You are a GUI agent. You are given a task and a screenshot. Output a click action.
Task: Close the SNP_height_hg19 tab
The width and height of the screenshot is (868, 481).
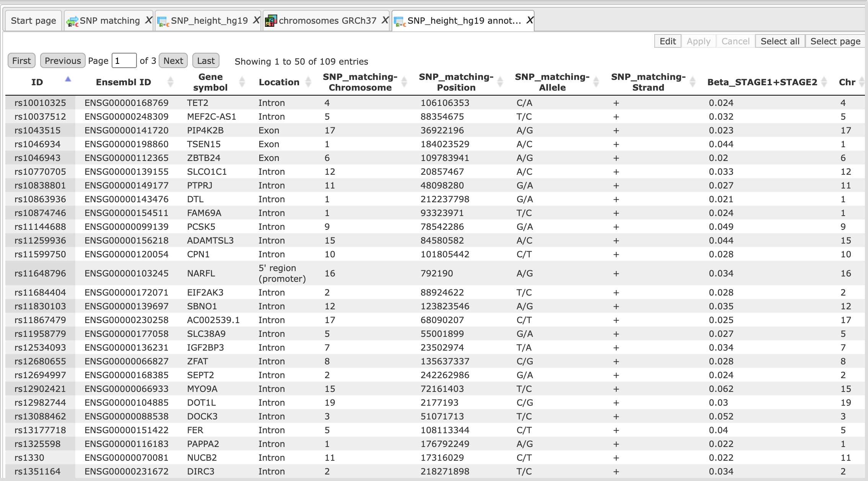256,21
